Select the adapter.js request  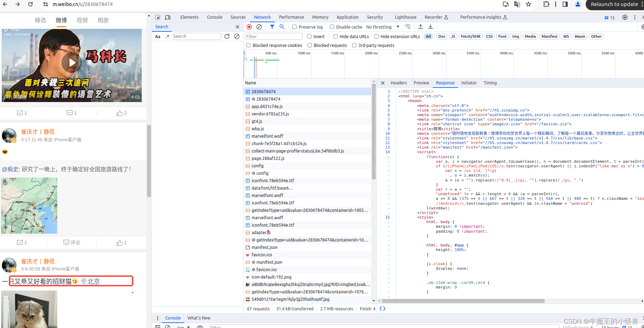308,233
